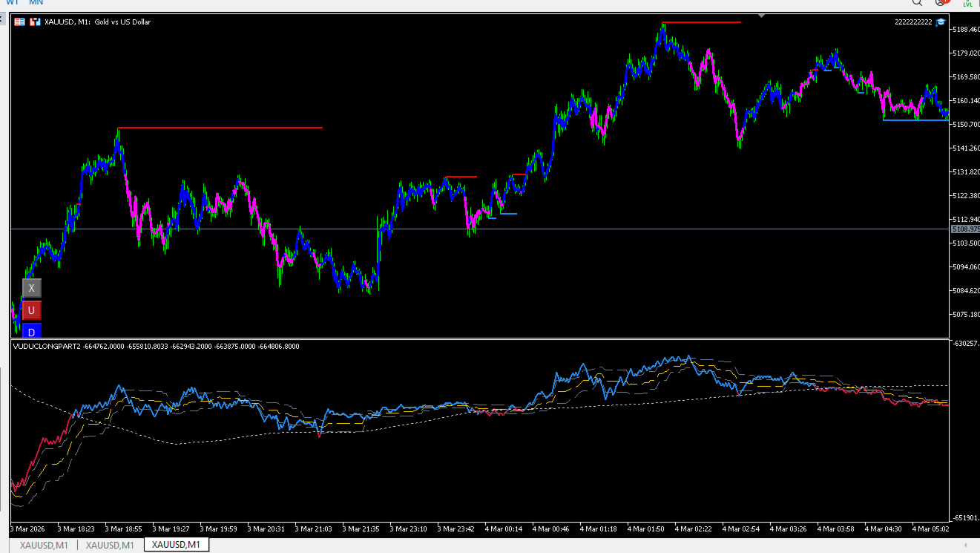The width and height of the screenshot is (980, 553).
Task: Click the 3 Mar 2026 date label
Action: (28, 529)
